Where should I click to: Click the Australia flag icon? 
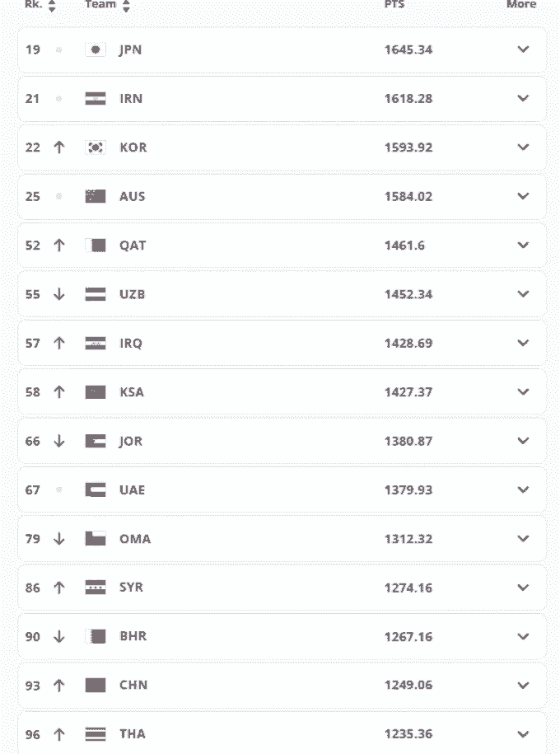(96, 196)
